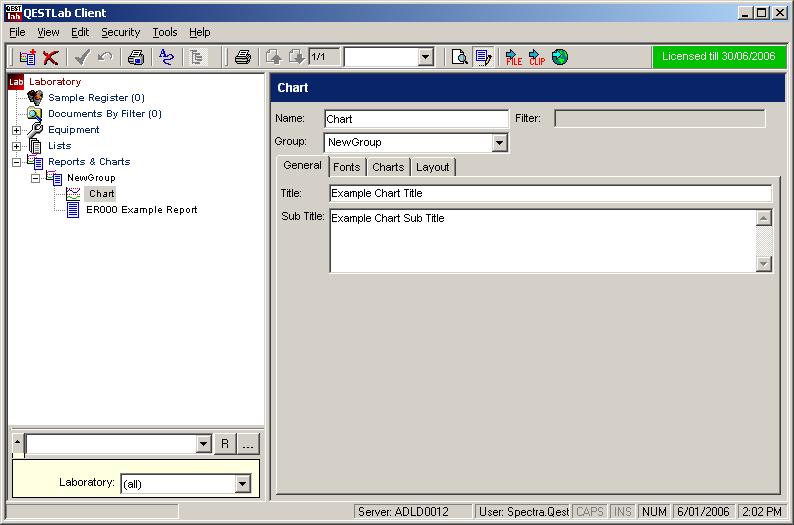Switch to the Fonts tab

click(347, 167)
